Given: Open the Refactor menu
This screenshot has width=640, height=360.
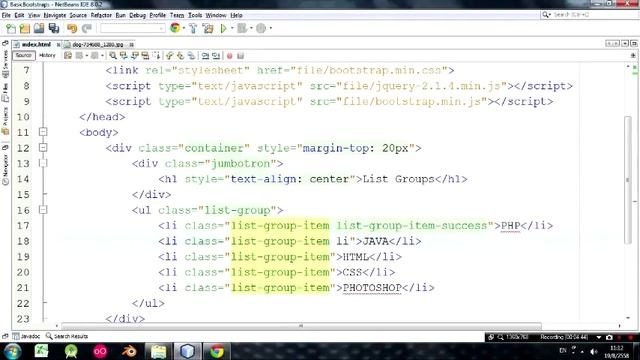Looking at the screenshot, I should 101,15.
